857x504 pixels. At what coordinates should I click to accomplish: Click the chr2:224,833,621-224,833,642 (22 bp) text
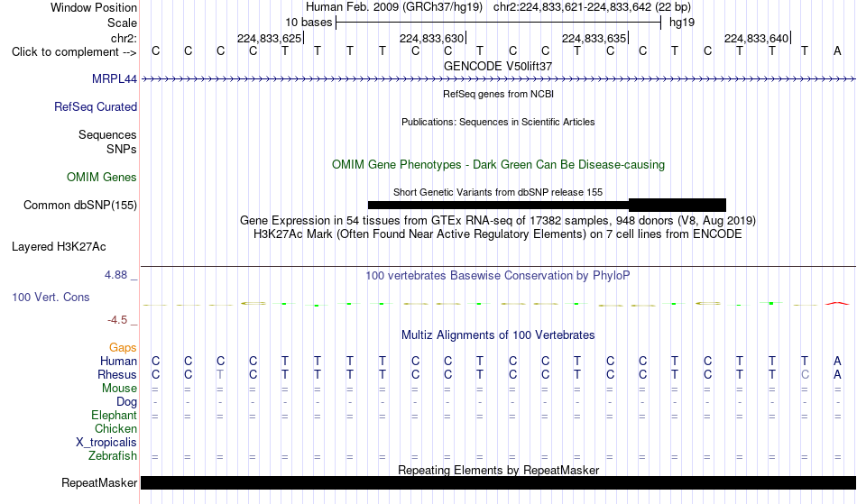(592, 7)
